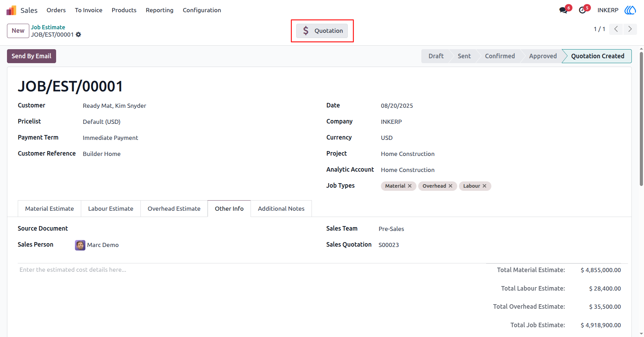Click the user avatar logo icon
644x337 pixels.
(630, 10)
